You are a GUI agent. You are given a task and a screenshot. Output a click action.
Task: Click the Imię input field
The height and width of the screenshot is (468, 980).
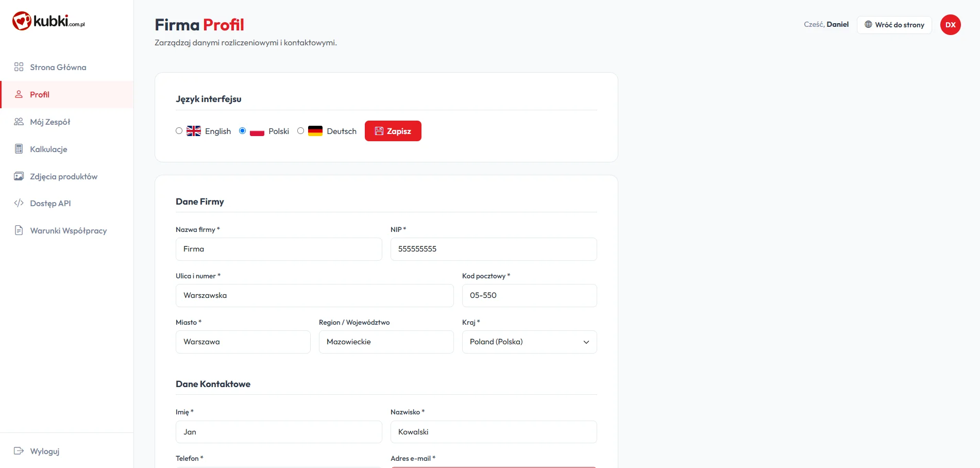(279, 432)
